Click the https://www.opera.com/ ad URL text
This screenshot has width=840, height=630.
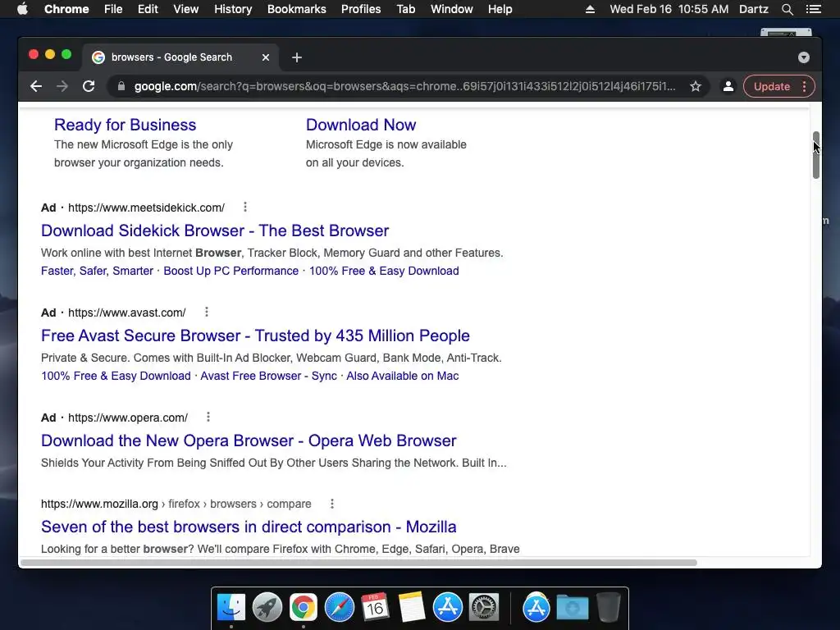pos(128,418)
